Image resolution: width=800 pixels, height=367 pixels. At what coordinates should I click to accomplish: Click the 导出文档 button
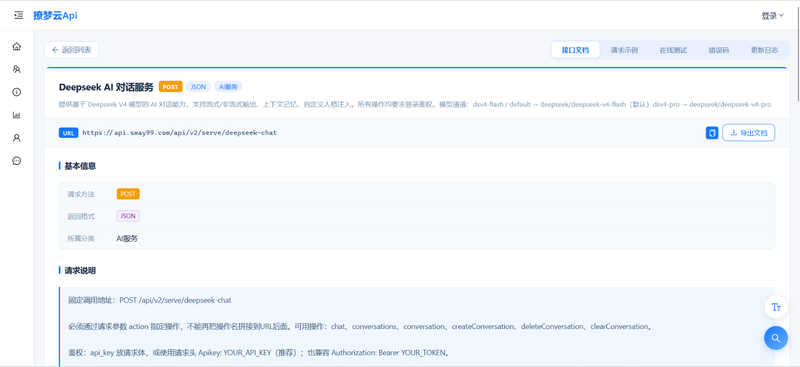[748, 133]
